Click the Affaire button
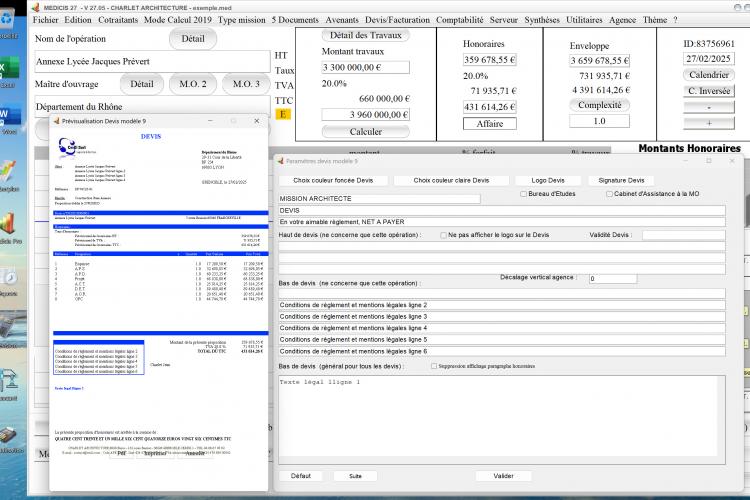750x500 pixels. pos(490,123)
